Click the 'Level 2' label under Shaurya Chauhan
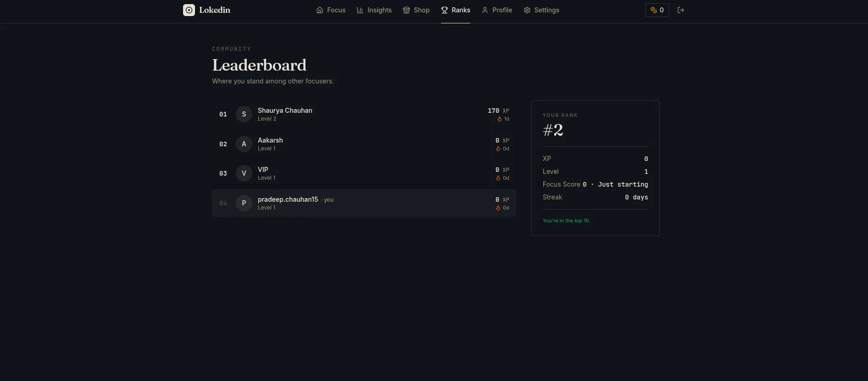Screen dimensions: 868x381 click(x=267, y=119)
